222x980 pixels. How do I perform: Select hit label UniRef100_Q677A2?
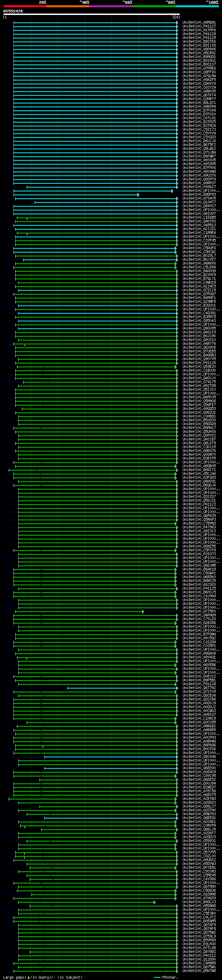[x=199, y=688]
